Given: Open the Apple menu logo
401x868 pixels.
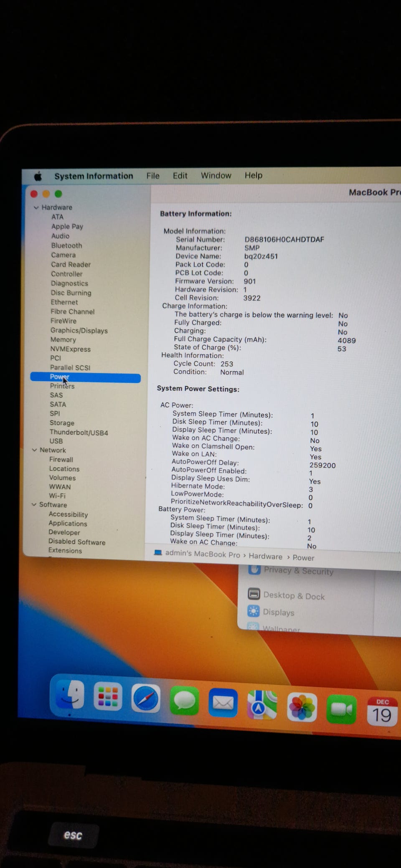Looking at the screenshot, I should 38,176.
